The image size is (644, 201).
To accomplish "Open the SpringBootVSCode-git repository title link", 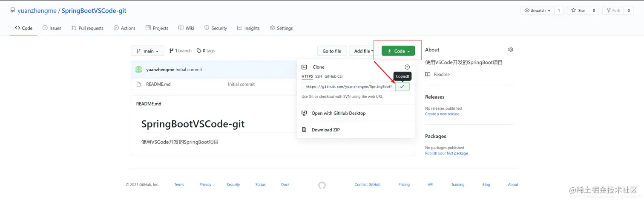I will pos(94,11).
